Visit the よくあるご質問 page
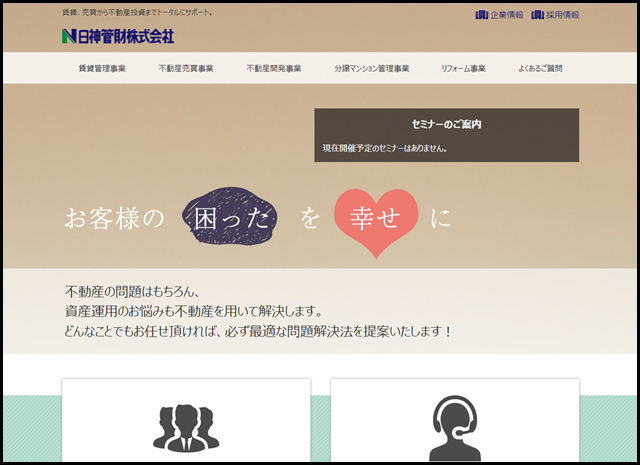This screenshot has height=465, width=640. 540,69
